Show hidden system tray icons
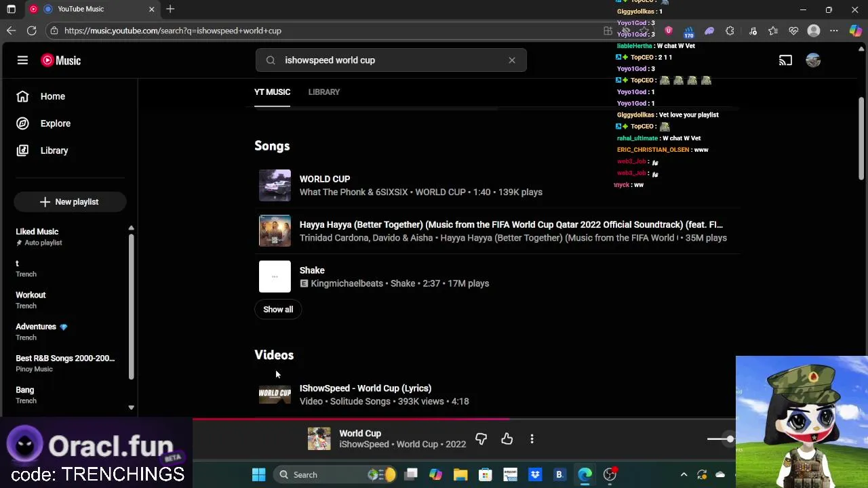The image size is (868, 488). [684, 474]
